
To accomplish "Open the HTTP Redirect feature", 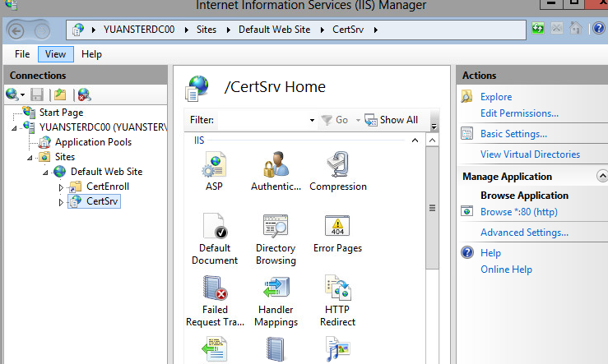I will pos(337,301).
